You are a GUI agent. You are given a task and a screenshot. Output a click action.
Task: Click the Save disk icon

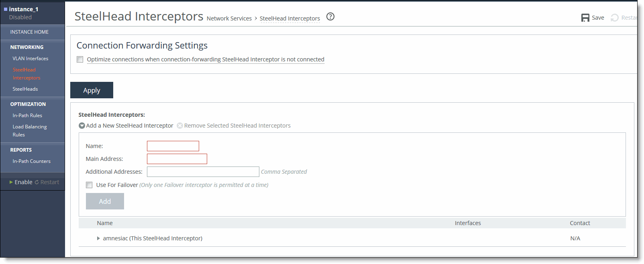pyautogui.click(x=585, y=18)
